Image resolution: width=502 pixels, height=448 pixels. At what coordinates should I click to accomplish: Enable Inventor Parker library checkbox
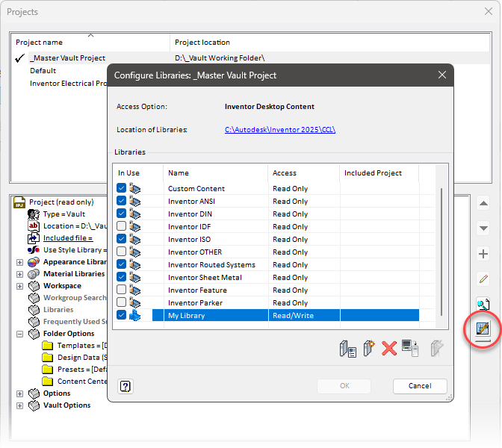121,302
